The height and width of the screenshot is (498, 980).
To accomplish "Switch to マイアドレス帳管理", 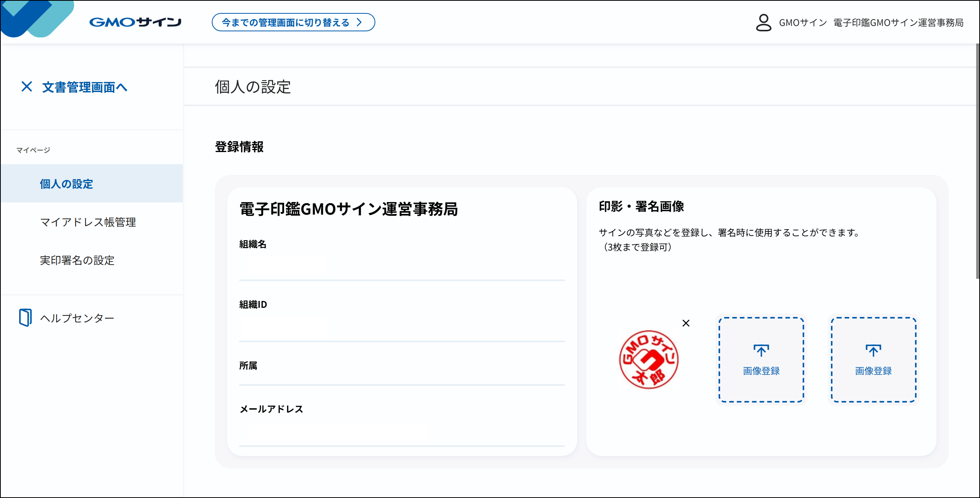I will (88, 222).
